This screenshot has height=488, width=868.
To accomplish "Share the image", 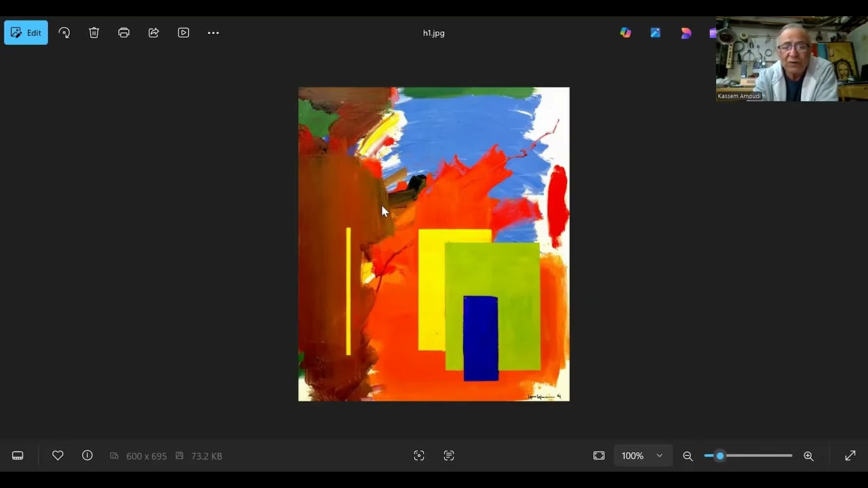I will [x=154, y=33].
